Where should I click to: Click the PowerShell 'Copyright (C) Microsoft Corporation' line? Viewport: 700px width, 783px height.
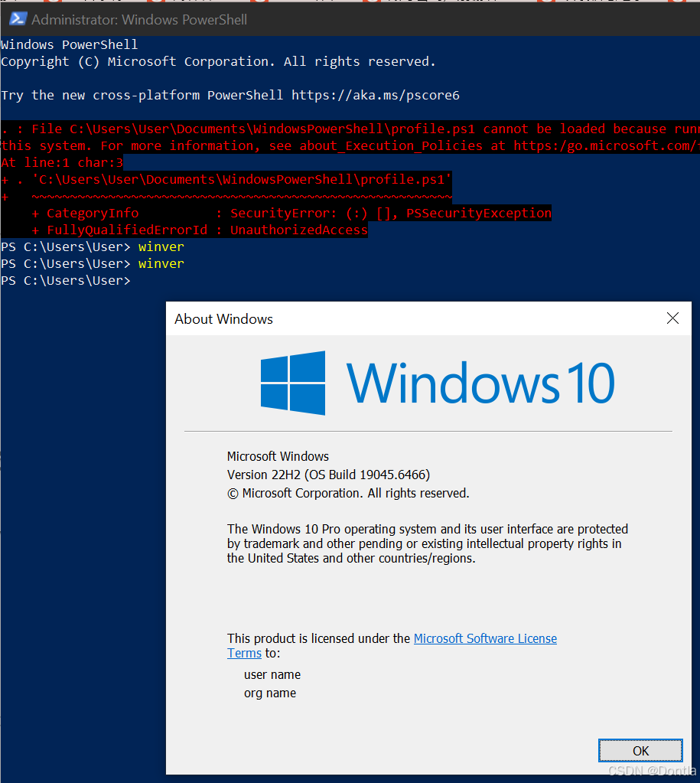tap(218, 61)
